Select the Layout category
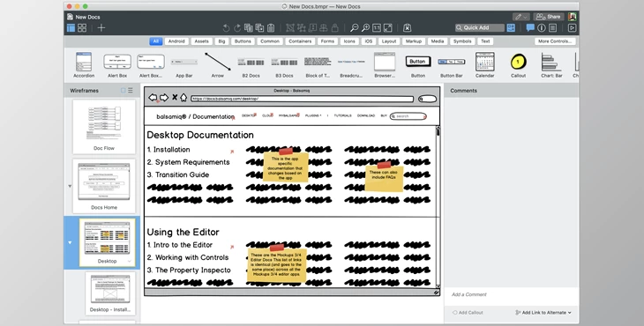This screenshot has height=326, width=644. tap(389, 41)
